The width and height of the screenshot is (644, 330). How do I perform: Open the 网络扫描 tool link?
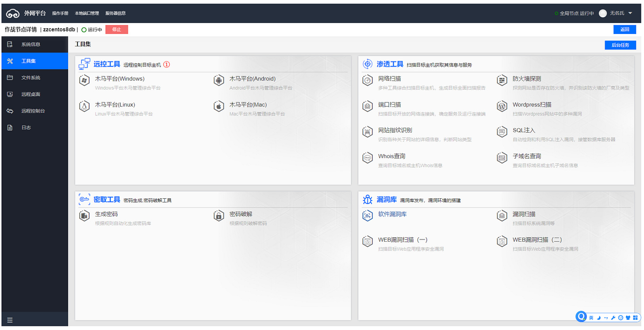click(390, 79)
